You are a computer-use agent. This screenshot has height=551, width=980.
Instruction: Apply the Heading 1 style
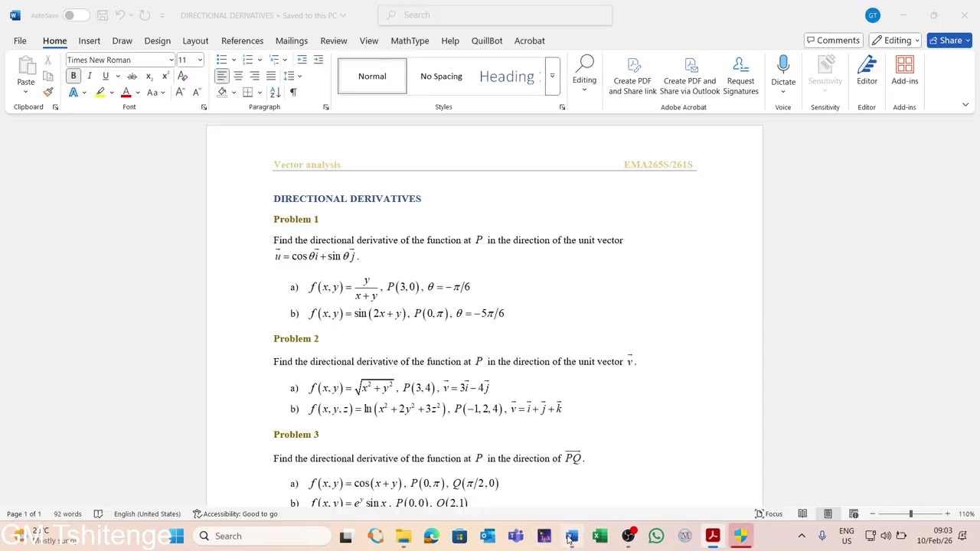(x=509, y=76)
